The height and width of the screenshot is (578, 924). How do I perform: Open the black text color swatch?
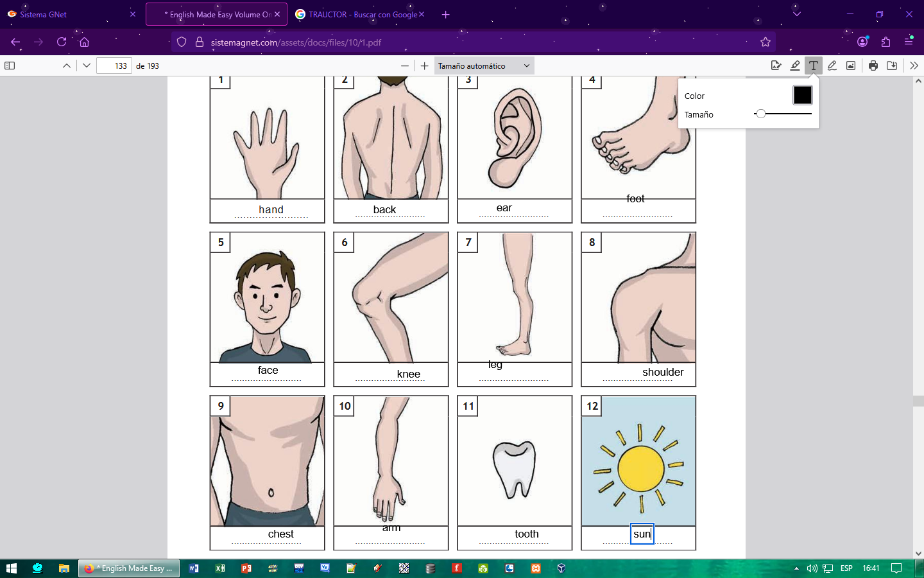(802, 95)
